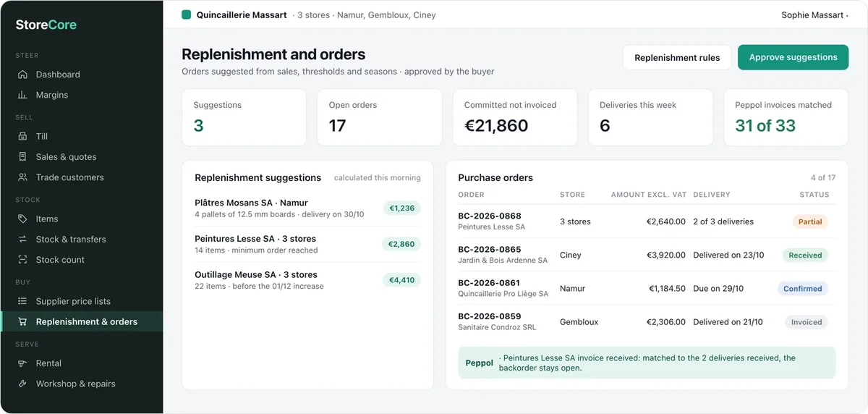Navigate to Sales & quotes
This screenshot has width=868, height=414.
(x=82, y=156)
